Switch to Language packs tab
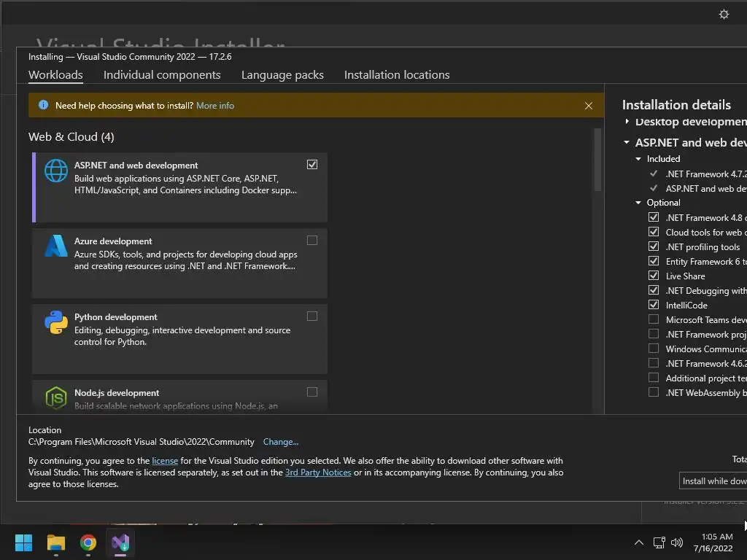Viewport: 747px width, 560px height. click(x=282, y=75)
